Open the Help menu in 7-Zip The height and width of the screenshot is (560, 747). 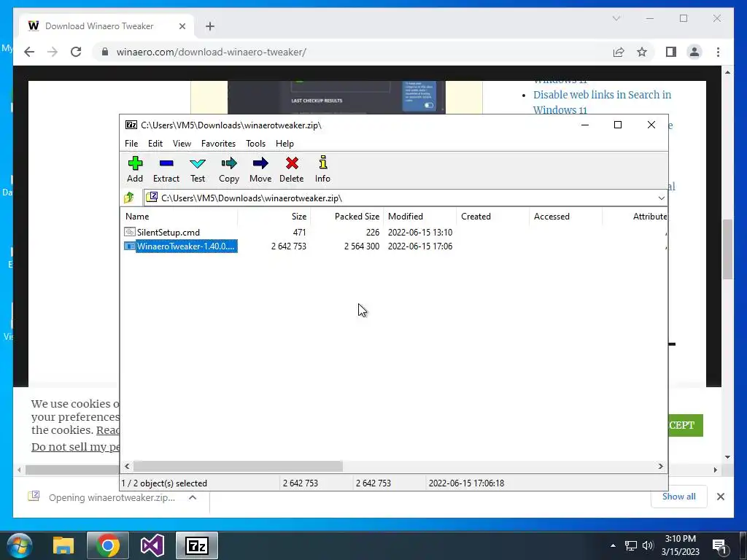(285, 144)
